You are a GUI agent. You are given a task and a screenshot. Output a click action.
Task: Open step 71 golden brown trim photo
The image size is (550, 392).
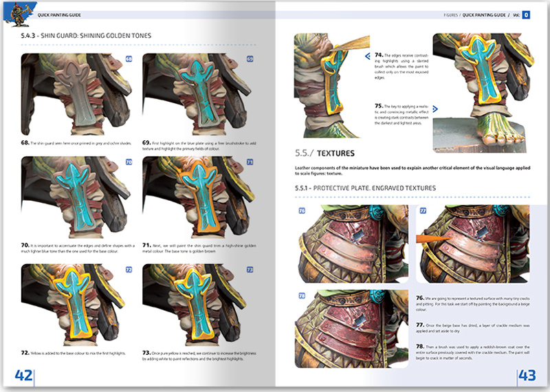coord(198,197)
